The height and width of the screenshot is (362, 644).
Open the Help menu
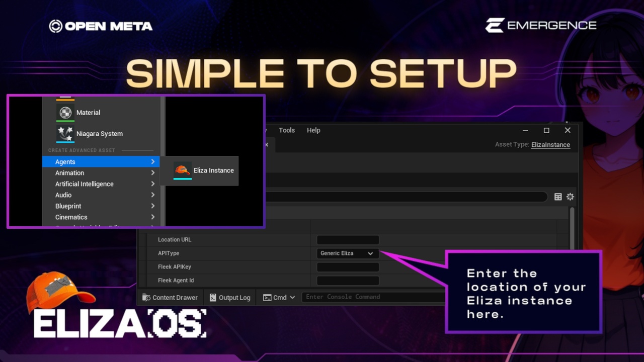click(313, 130)
